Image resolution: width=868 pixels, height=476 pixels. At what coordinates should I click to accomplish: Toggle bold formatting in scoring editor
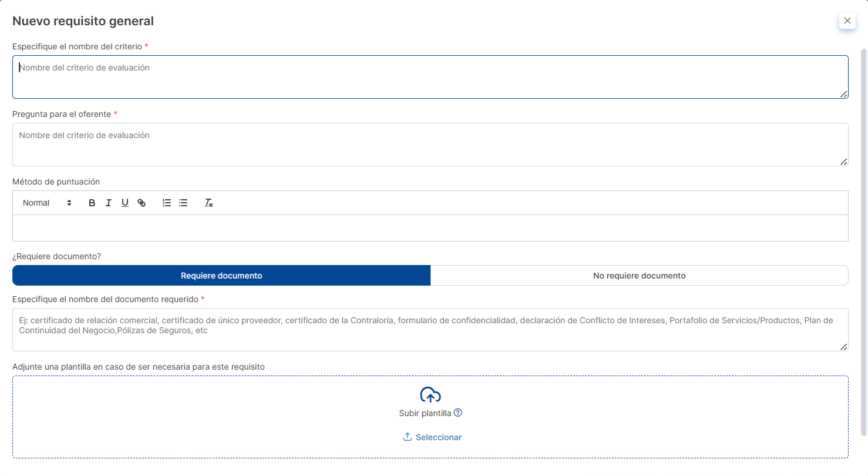[92, 203]
